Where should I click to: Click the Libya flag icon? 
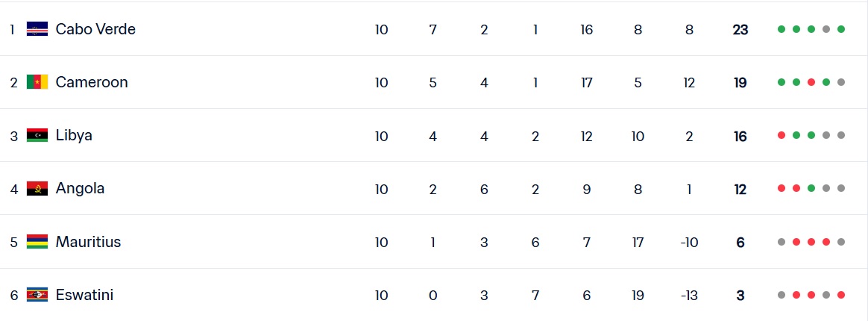point(37,135)
